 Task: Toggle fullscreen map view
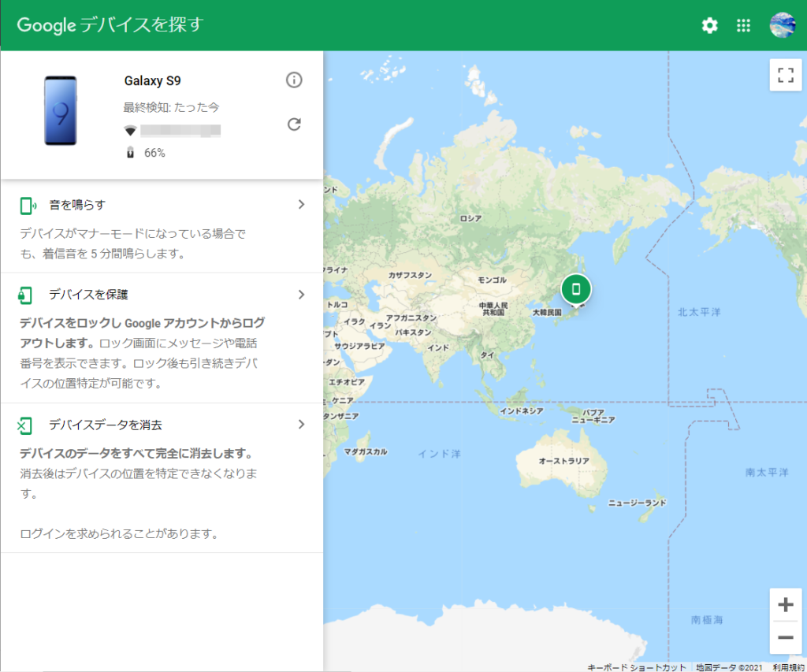(786, 75)
